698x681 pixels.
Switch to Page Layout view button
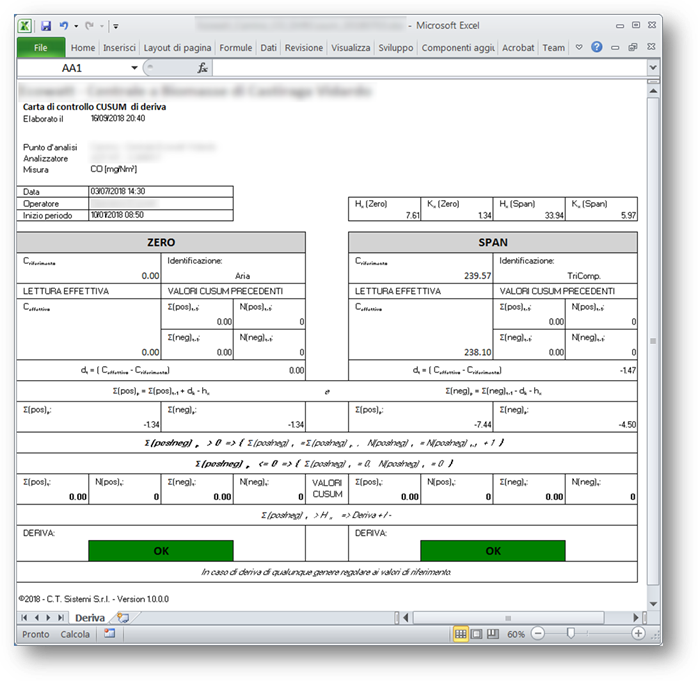click(476, 634)
